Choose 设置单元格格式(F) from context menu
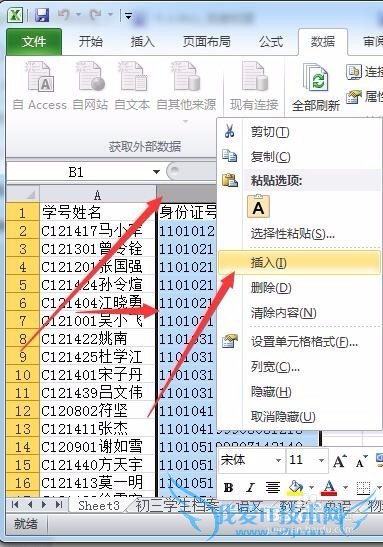383x547 pixels. pyautogui.click(x=300, y=342)
